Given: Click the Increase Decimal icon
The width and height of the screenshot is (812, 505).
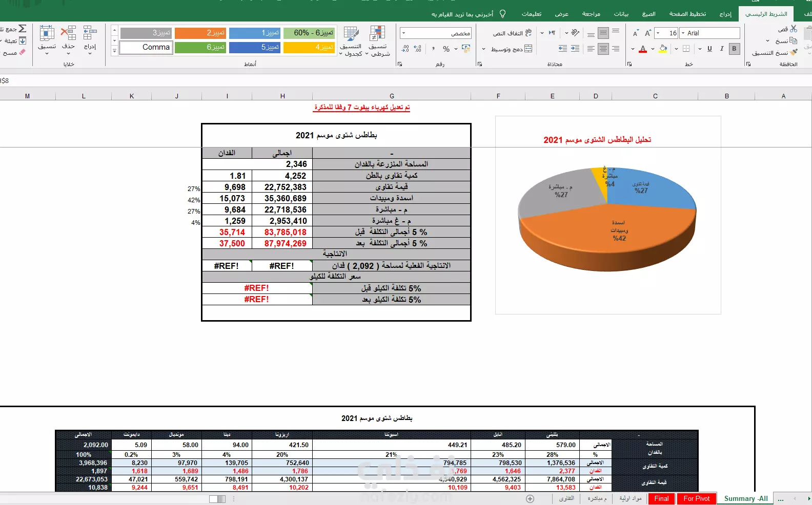Looking at the screenshot, I should tap(418, 49).
